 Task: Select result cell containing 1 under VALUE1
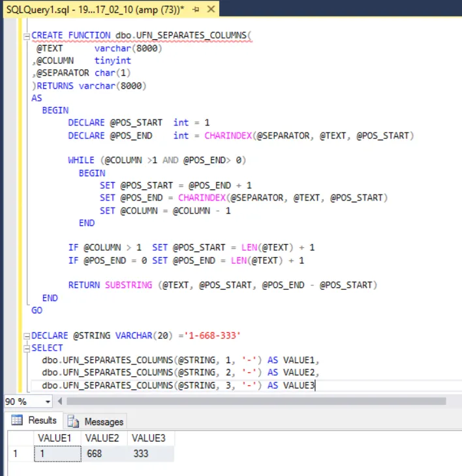(57, 454)
